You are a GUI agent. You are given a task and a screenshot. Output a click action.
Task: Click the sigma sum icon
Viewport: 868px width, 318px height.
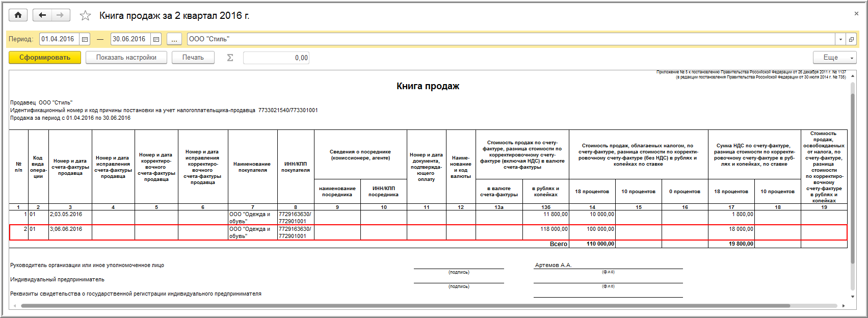click(x=230, y=58)
